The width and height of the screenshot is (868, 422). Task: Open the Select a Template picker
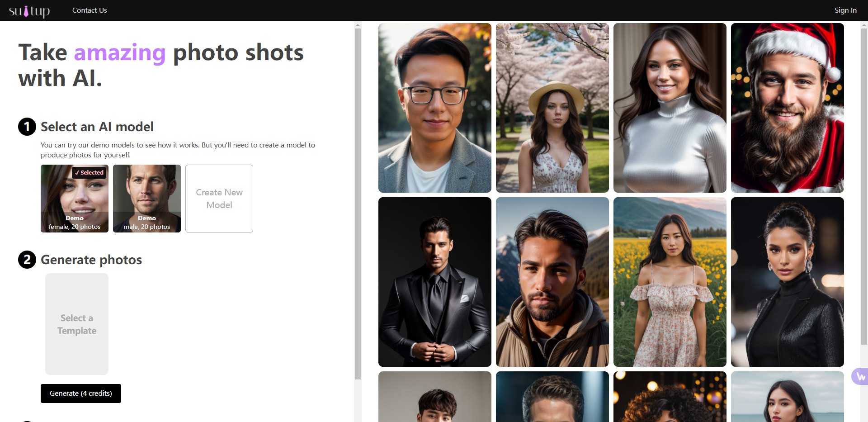tap(76, 324)
